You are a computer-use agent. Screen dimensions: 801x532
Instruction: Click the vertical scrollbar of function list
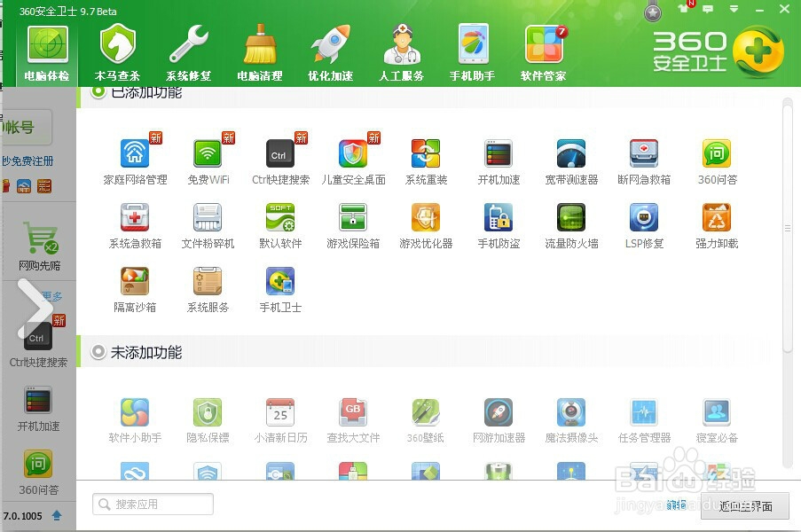[x=788, y=228]
